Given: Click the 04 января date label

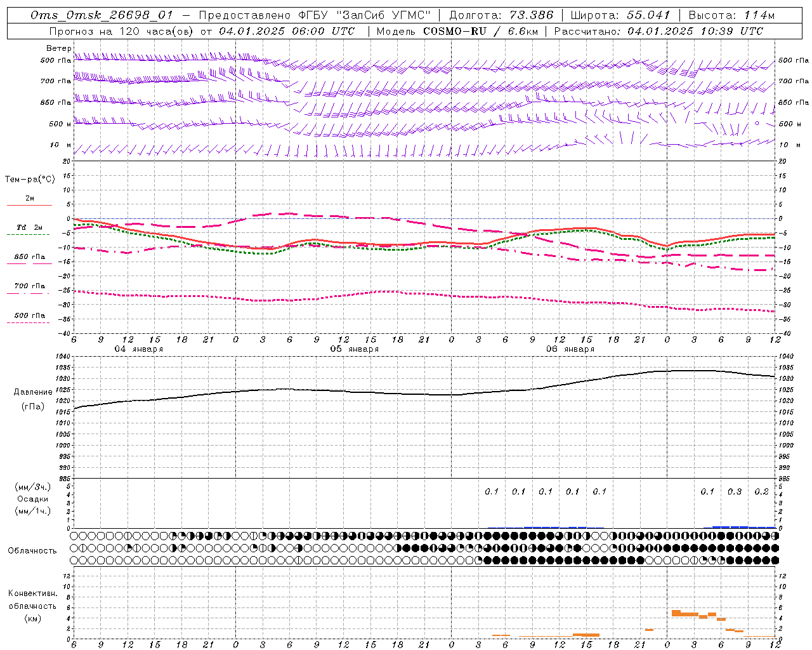Looking at the screenshot, I should [138, 349].
